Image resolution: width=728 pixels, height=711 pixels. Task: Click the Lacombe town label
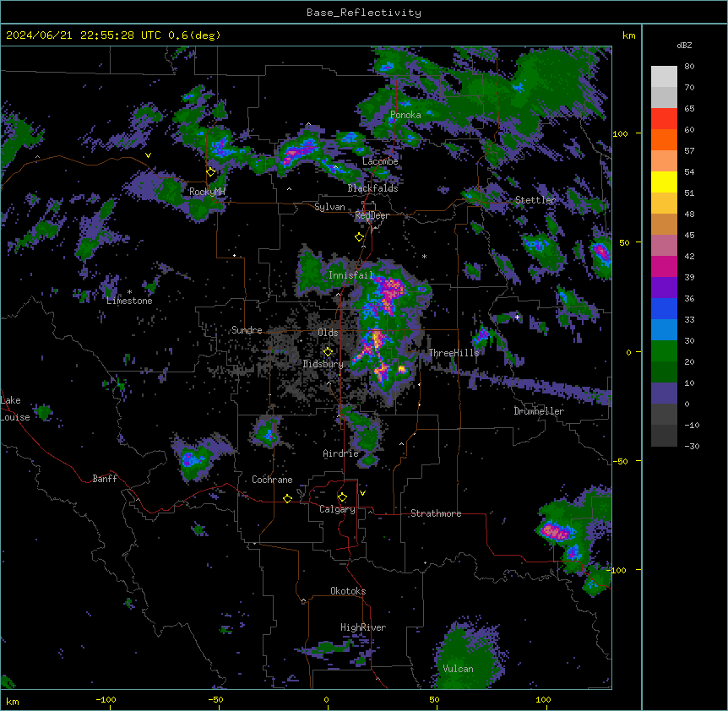coord(380,161)
